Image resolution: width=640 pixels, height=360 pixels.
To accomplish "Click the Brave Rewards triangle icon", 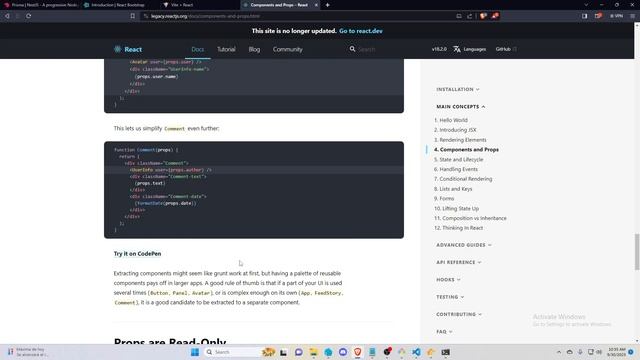I will (x=495, y=16).
